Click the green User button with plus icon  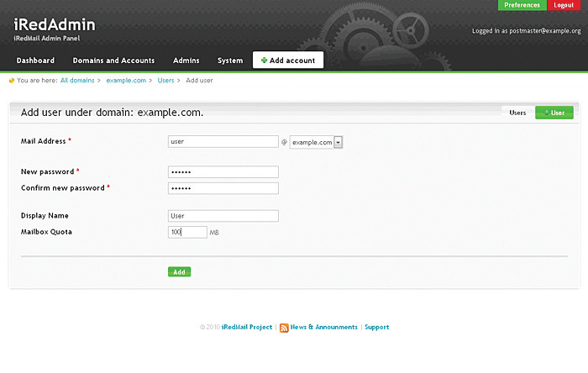pos(554,112)
